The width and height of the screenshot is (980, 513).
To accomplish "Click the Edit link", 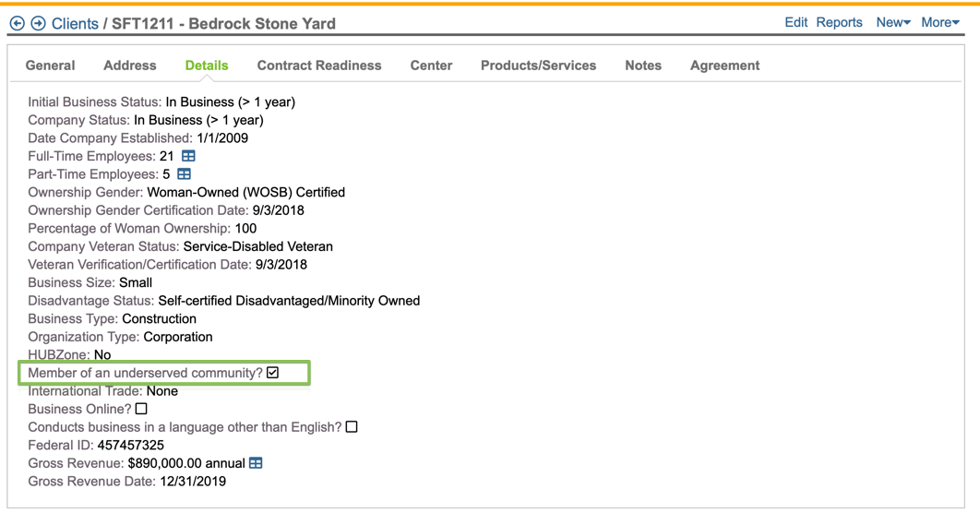I will click(795, 22).
